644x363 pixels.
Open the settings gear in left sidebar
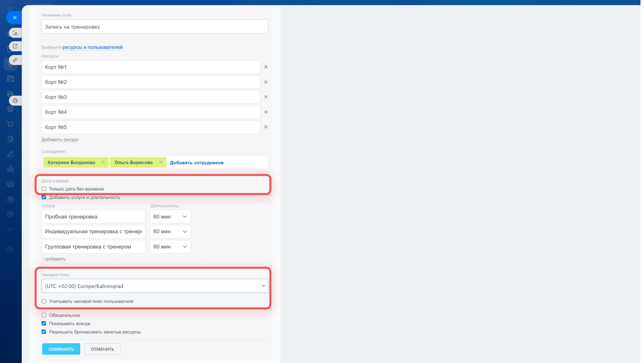click(x=10, y=249)
